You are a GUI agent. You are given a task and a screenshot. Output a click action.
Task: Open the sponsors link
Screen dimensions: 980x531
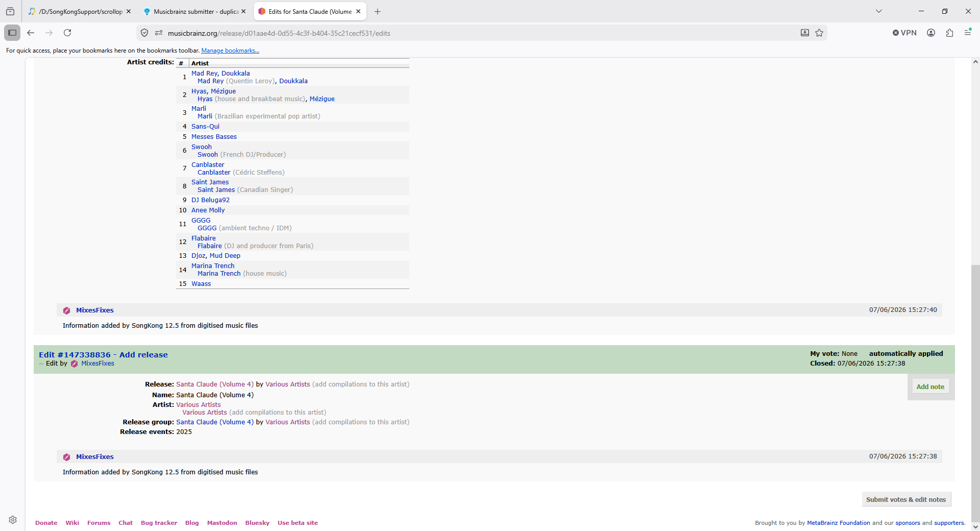(908, 523)
